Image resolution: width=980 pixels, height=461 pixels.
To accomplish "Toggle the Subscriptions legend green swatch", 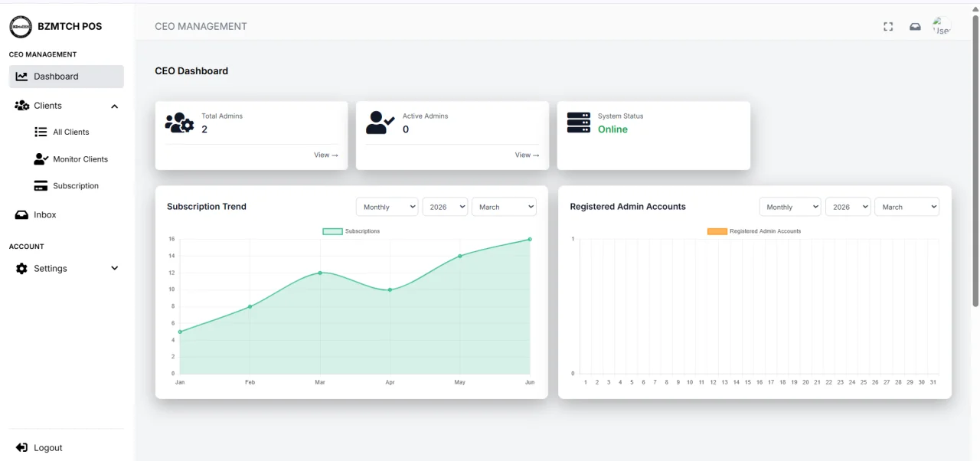I will 332,231.
